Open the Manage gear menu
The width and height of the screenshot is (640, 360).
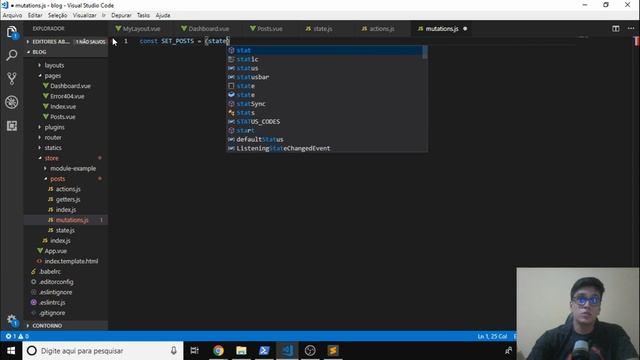click(x=12, y=320)
